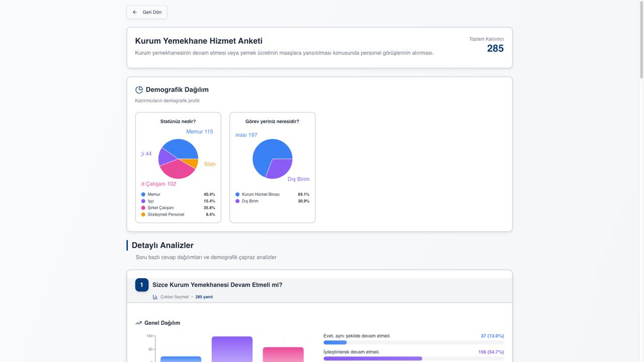Click the Sizce Kurum Yemekhanesi Devam Etmeli question heading

(x=217, y=285)
